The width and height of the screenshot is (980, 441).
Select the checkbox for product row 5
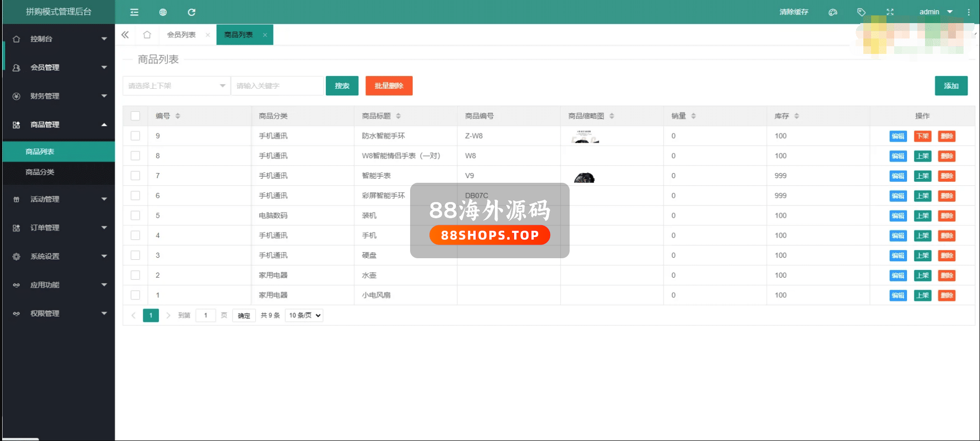coord(135,216)
